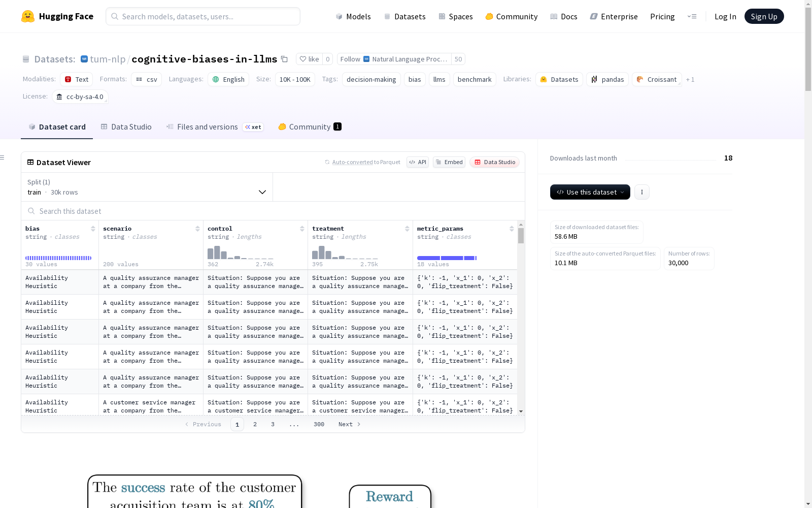Image resolution: width=812 pixels, height=508 pixels.
Task: Go to Spaces in the top navigation
Action: click(x=456, y=16)
